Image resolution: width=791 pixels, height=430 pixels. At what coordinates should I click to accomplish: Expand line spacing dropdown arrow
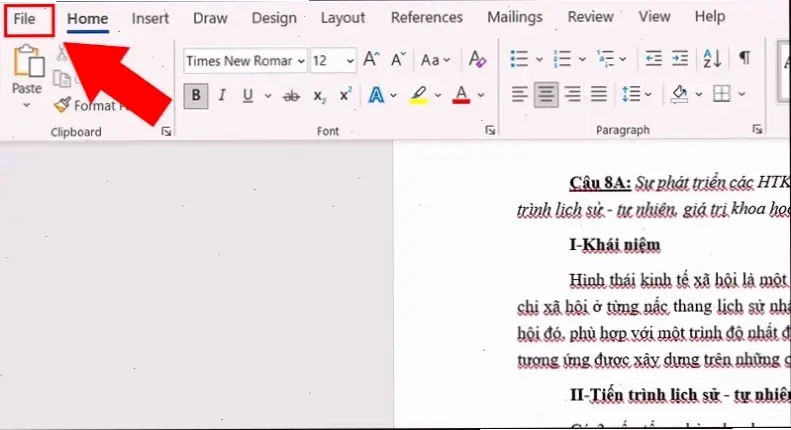[x=648, y=94]
